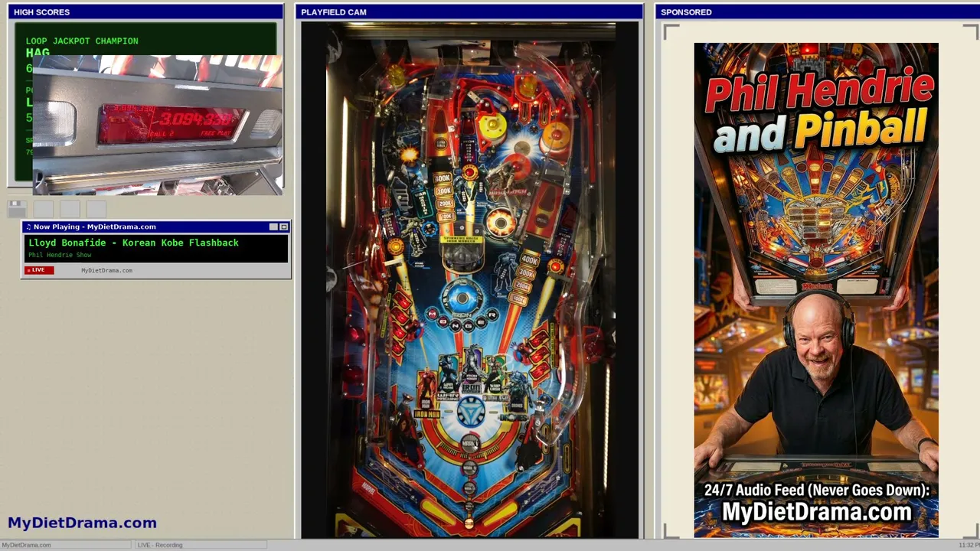Click 'LOOP JACKPOT CHAMPION' heading
This screenshot has width=980, height=551.
(x=82, y=41)
